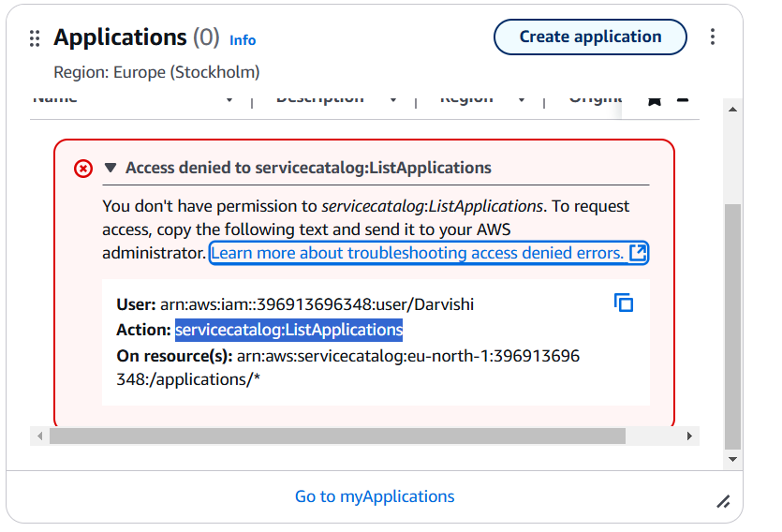This screenshot has height=532, width=782.
Task: Sort by the Region column arrow
Action: [522, 99]
